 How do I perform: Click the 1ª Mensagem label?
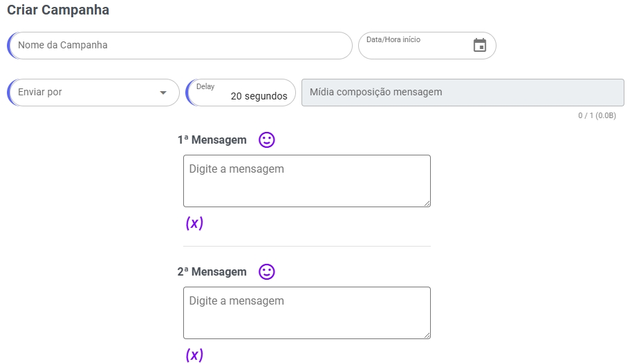tap(212, 140)
